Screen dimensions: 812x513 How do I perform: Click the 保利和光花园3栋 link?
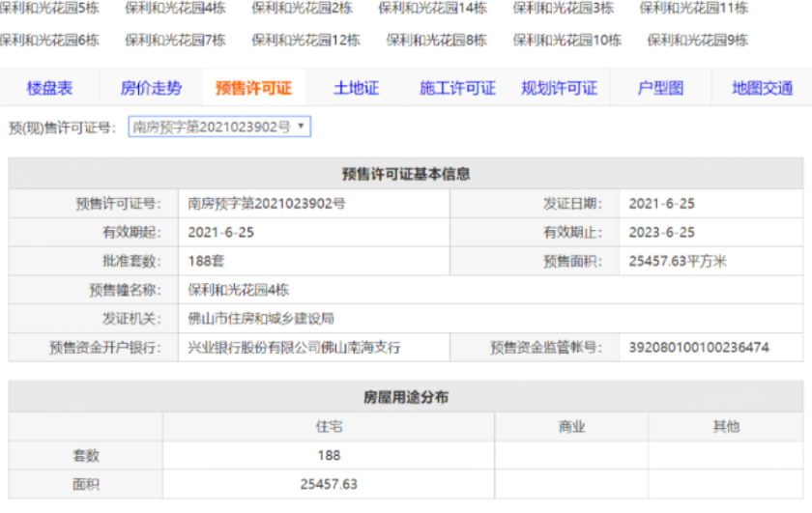(563, 8)
